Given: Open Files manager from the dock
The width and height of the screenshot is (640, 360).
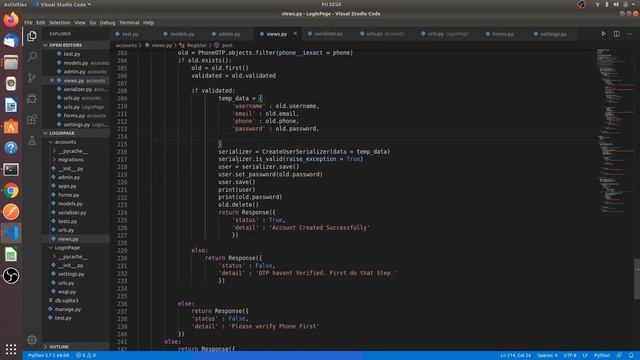Looking at the screenshot, I should pos(11,62).
